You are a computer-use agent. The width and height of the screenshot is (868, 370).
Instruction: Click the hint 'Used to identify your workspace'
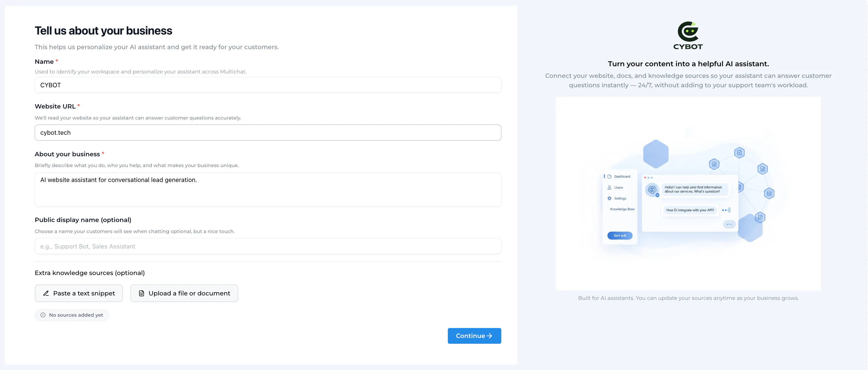click(x=140, y=72)
